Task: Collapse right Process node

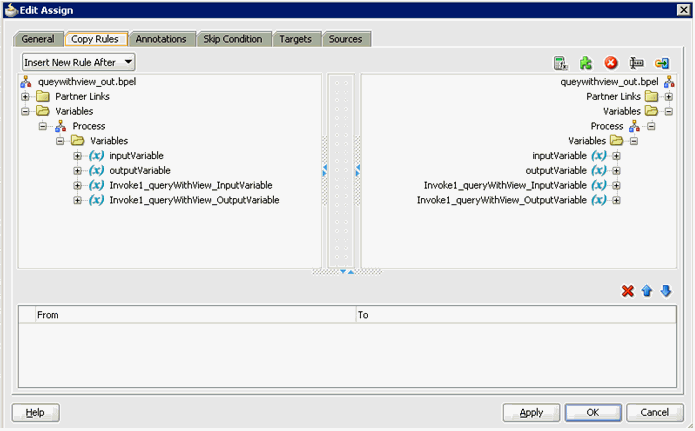Action: pos(651,126)
